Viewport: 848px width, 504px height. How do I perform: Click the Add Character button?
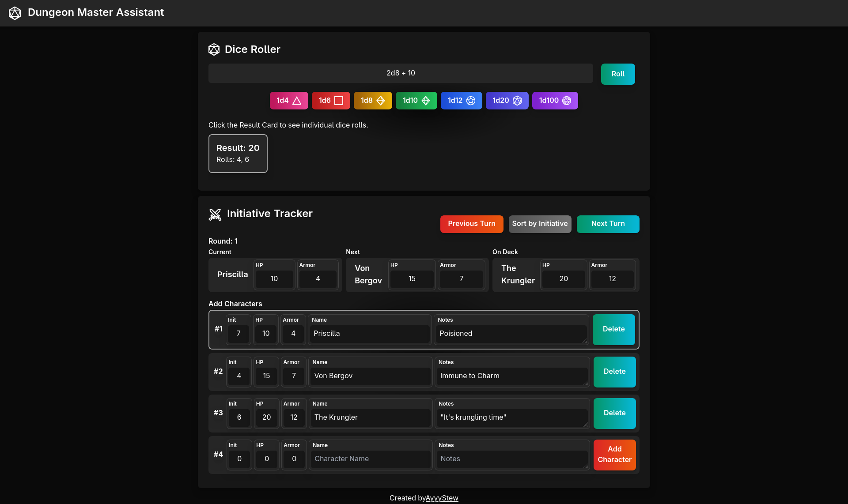[x=615, y=455]
